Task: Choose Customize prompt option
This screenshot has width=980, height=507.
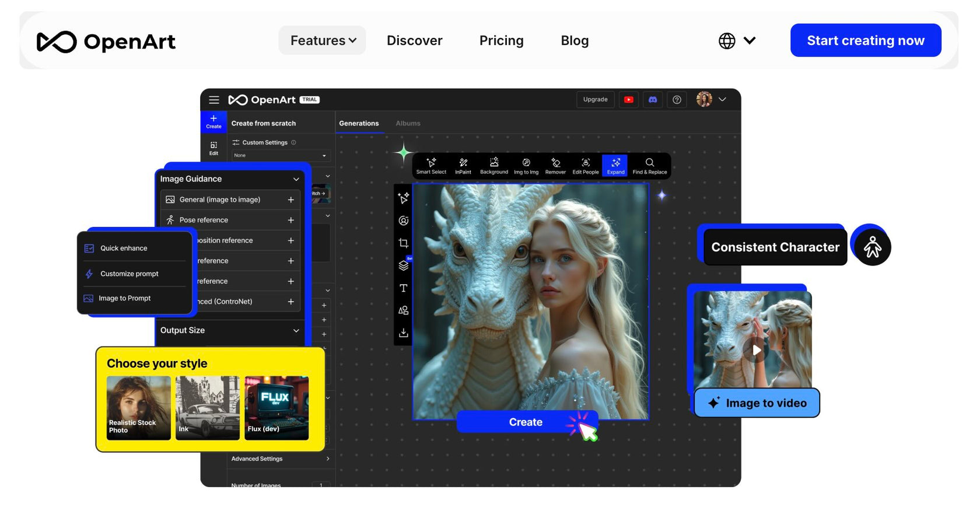Action: (x=134, y=274)
